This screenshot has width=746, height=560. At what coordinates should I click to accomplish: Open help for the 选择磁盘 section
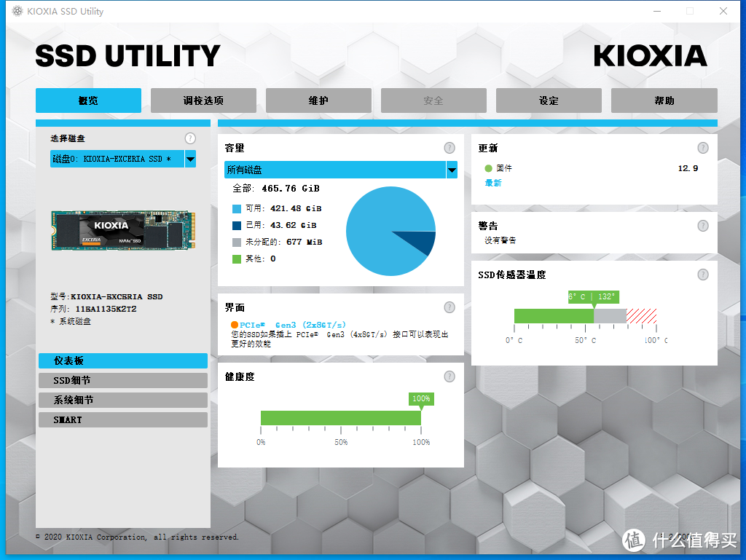190,138
